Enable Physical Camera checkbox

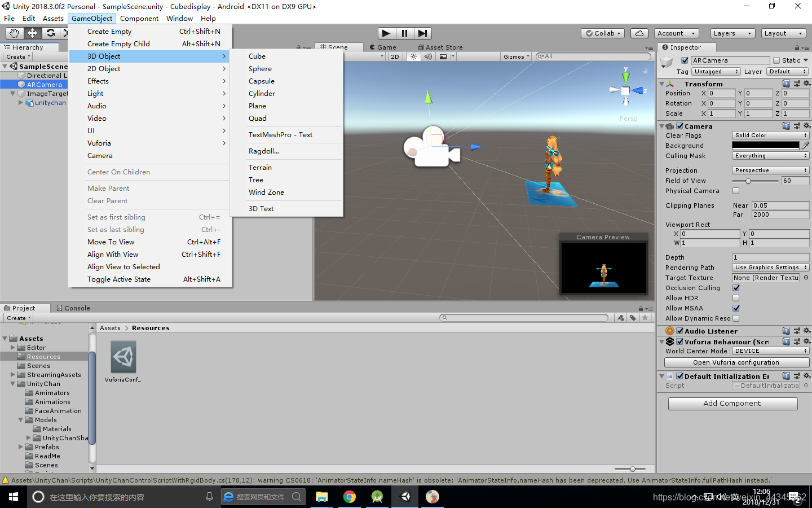(736, 191)
